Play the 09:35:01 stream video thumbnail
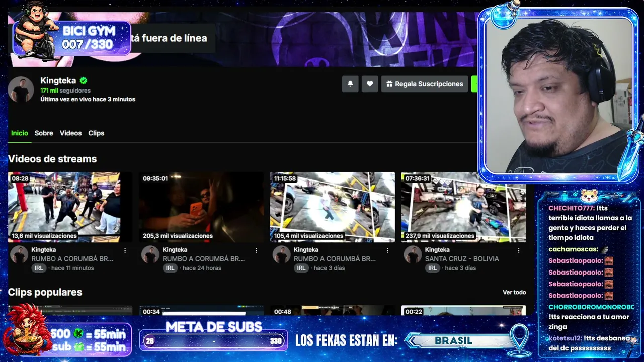Screen dimensions: 644x362 (201, 207)
